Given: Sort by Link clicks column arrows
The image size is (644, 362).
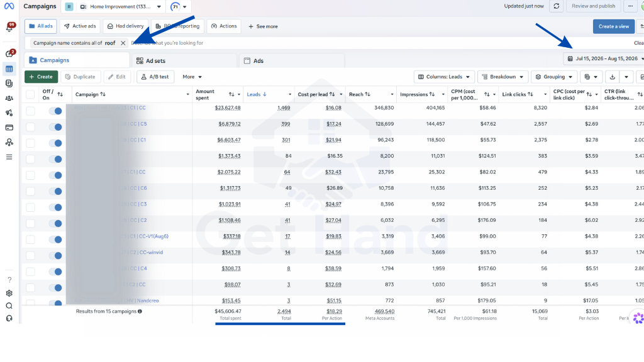Looking at the screenshot, I should click(530, 94).
